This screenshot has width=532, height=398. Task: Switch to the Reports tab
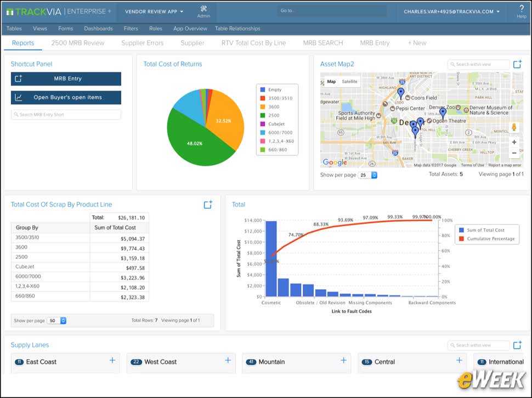pyautogui.click(x=22, y=43)
